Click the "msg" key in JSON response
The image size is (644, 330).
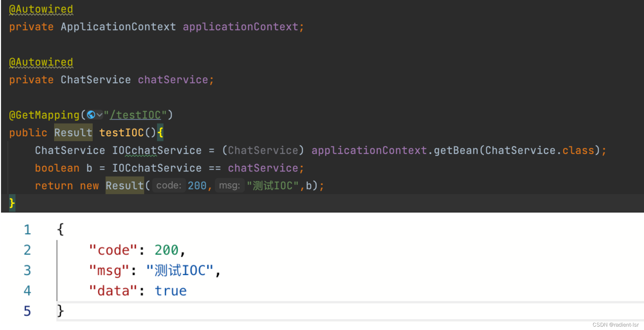coord(109,270)
